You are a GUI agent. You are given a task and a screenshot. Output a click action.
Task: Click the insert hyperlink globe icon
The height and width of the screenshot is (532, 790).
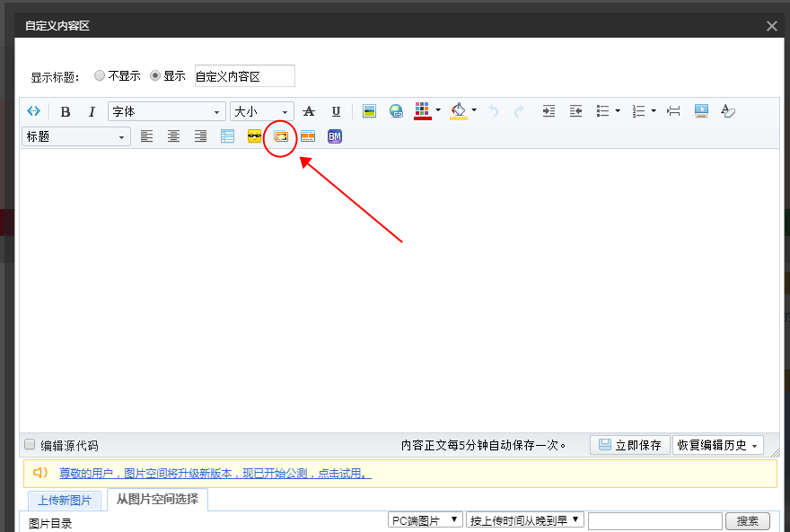click(x=396, y=111)
